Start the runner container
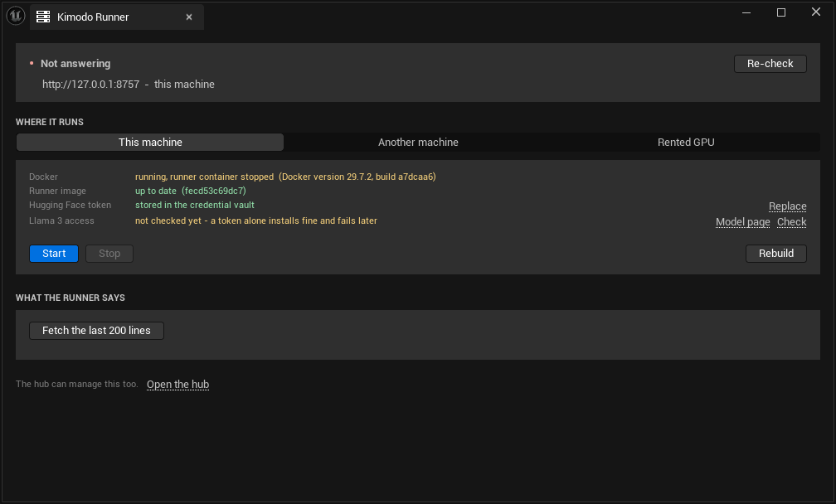Screen dimensions: 836x504 [54, 254]
